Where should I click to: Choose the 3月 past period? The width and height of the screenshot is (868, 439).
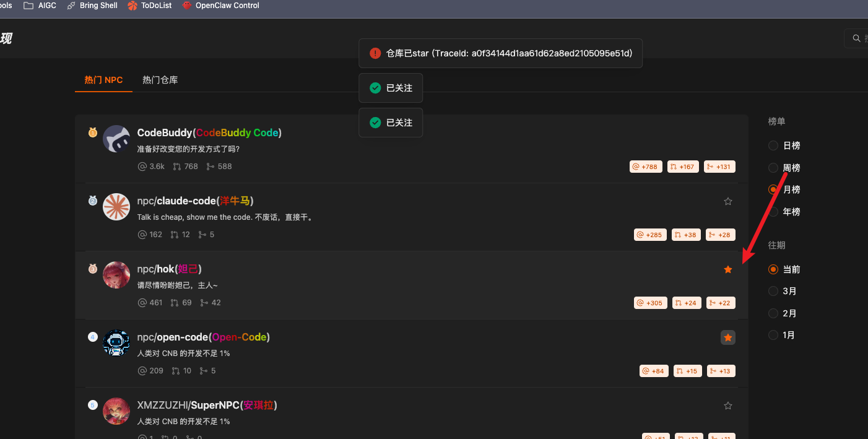(773, 291)
